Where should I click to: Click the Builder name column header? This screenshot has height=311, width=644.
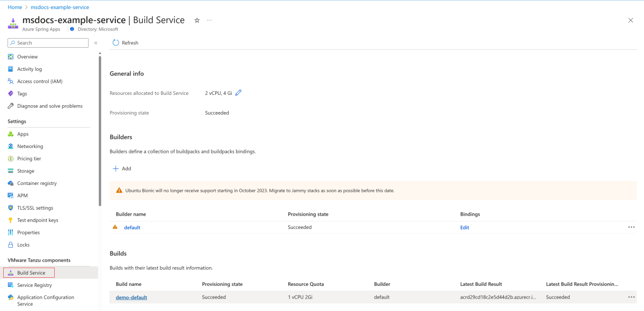[x=131, y=214]
